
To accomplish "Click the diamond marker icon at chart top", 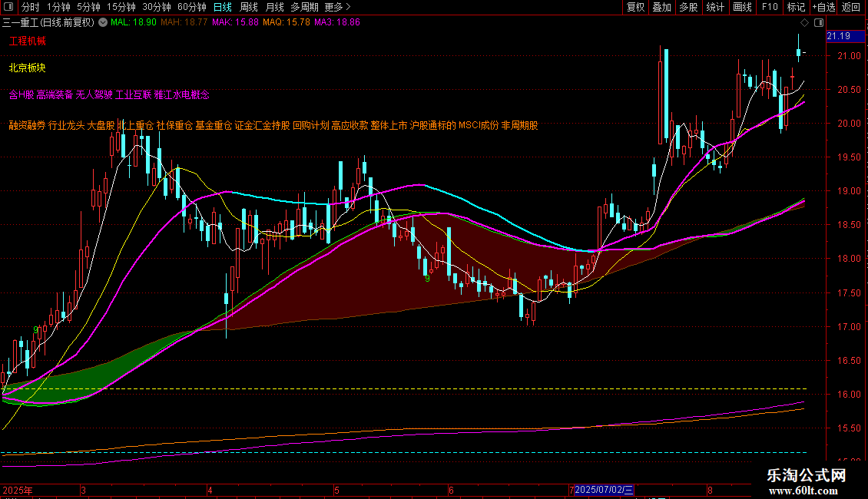I will click(x=804, y=23).
